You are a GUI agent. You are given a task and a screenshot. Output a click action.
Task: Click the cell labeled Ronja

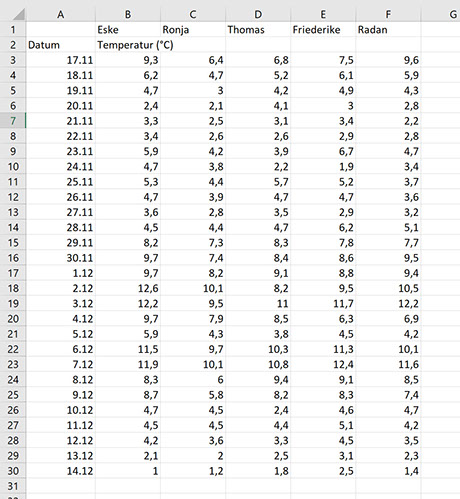tap(193, 30)
